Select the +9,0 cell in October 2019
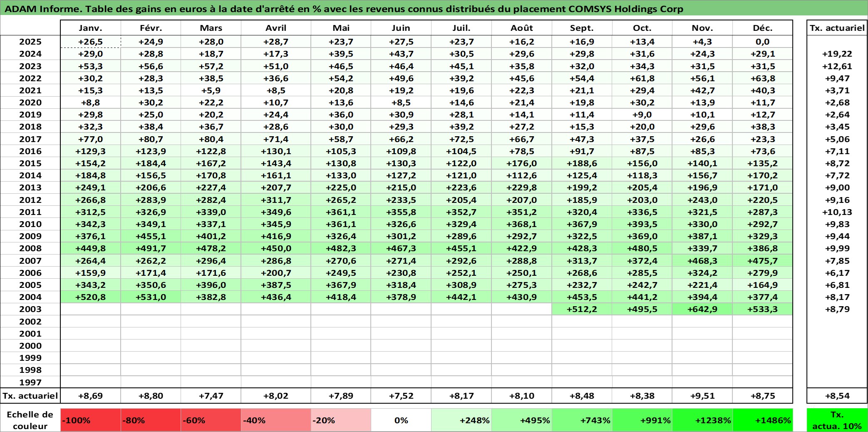 642,115
